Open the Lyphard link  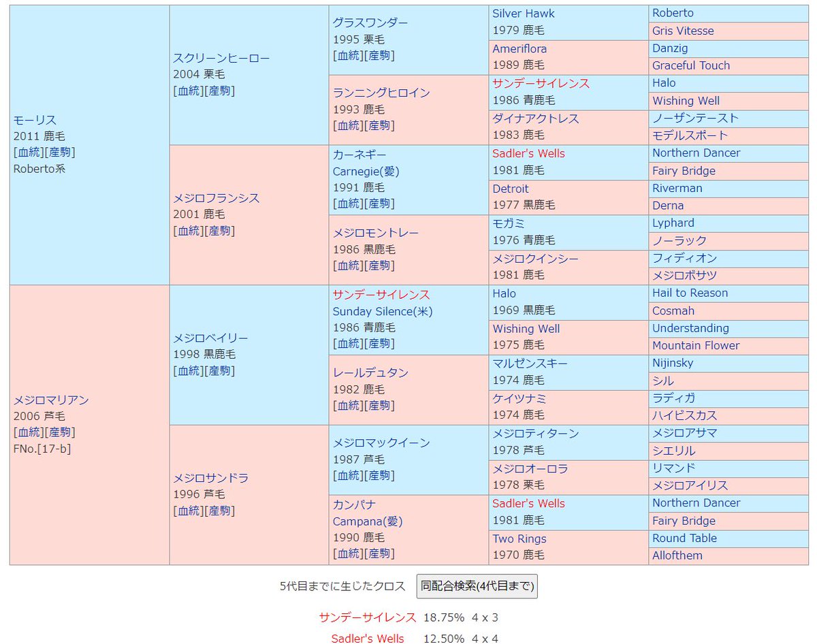click(673, 223)
